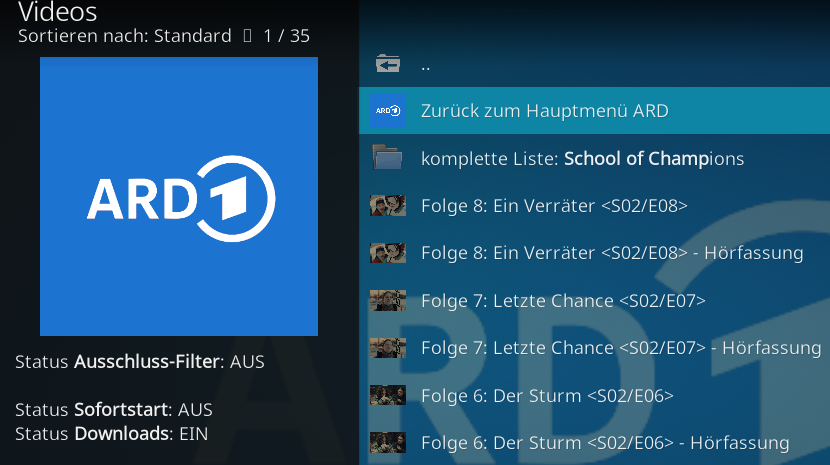Click the large ARD logo artwork
Screen dimensions: 830x465
(x=179, y=196)
